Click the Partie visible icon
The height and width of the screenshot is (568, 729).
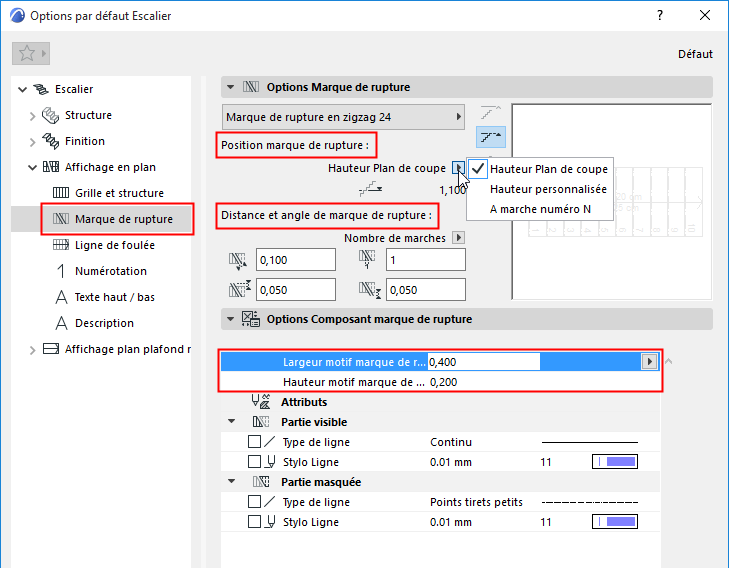261,422
